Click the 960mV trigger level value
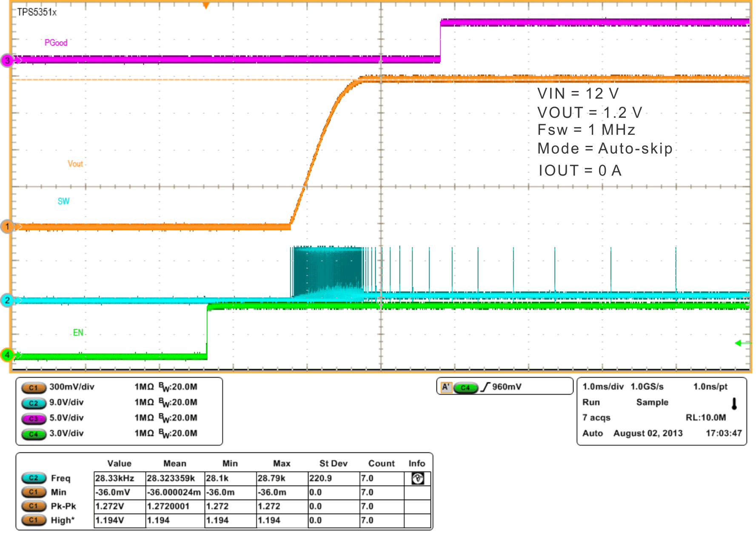Screen dimensions: 756x543 tap(506, 387)
